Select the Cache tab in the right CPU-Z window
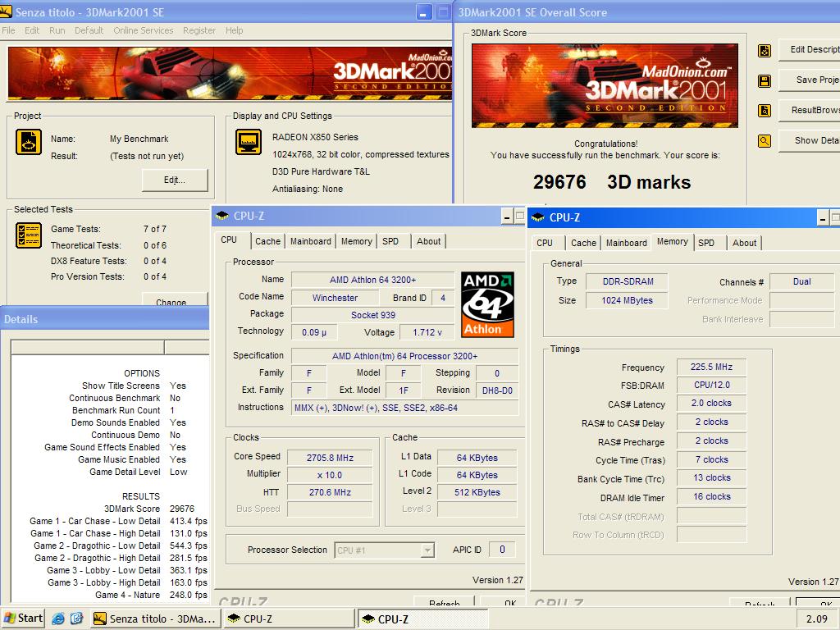 pos(583,243)
